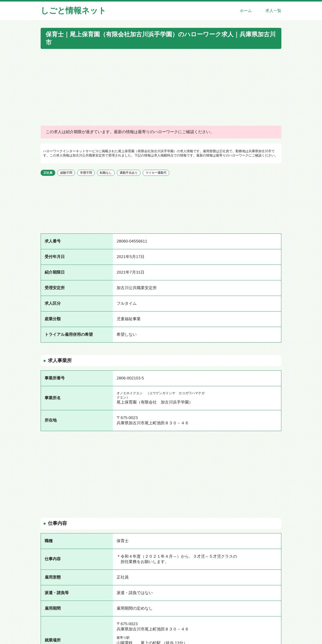The image size is (322, 644).
Task: Click 正社員 in the 雇用形態 row
Action: tap(123, 577)
